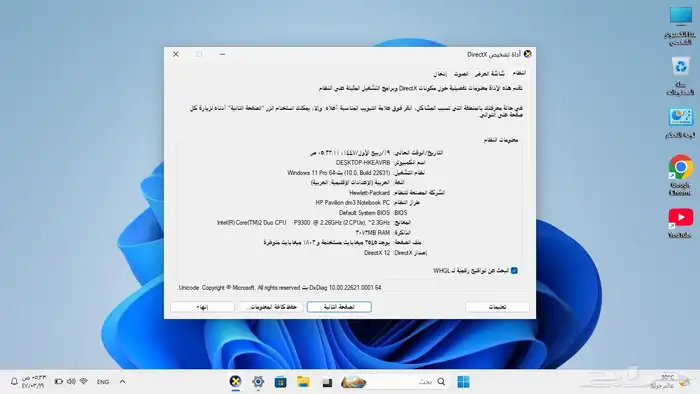Image resolution: width=700 pixels, height=394 pixels.
Task: Switch to the Input tab
Action: coord(440,74)
